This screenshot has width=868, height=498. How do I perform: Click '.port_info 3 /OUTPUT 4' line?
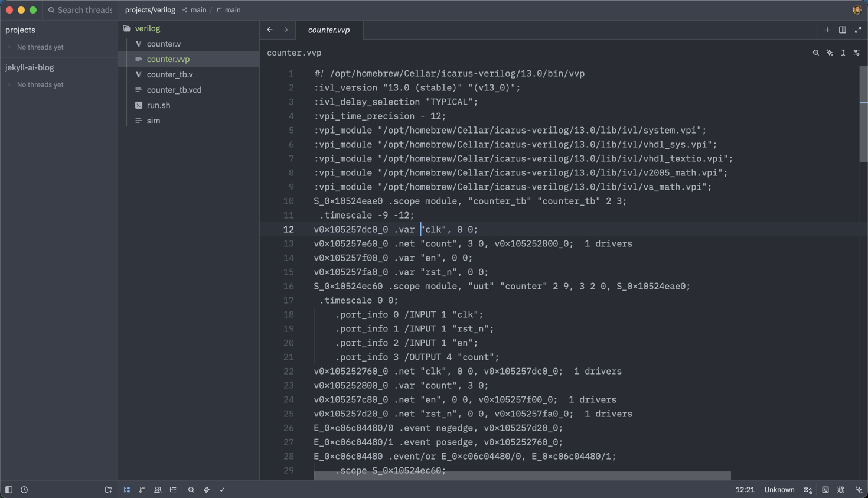click(x=417, y=357)
